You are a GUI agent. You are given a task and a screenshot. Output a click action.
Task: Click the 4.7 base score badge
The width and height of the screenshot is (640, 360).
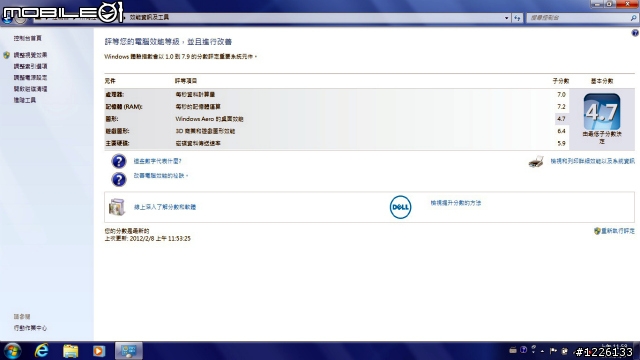(602, 112)
